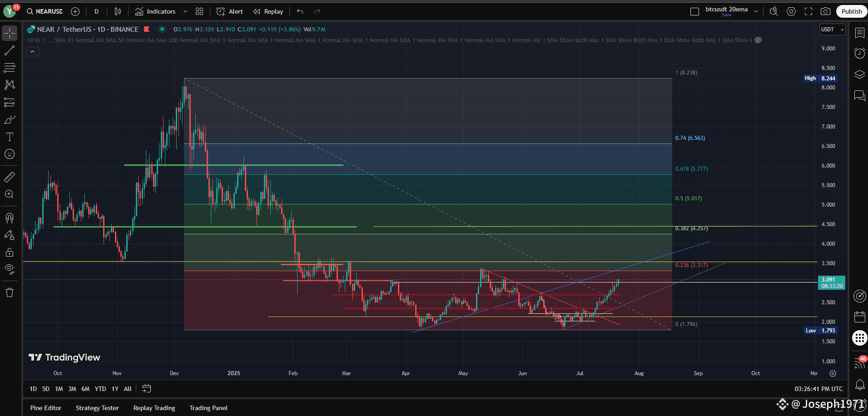Select the trend line drawing tool
Screen dimensions: 868x416
pos(10,50)
